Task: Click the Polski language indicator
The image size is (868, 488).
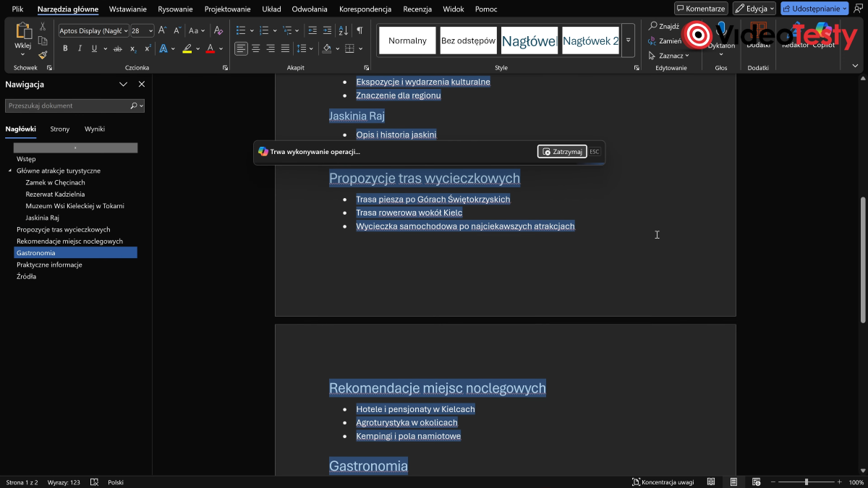Action: point(116,482)
